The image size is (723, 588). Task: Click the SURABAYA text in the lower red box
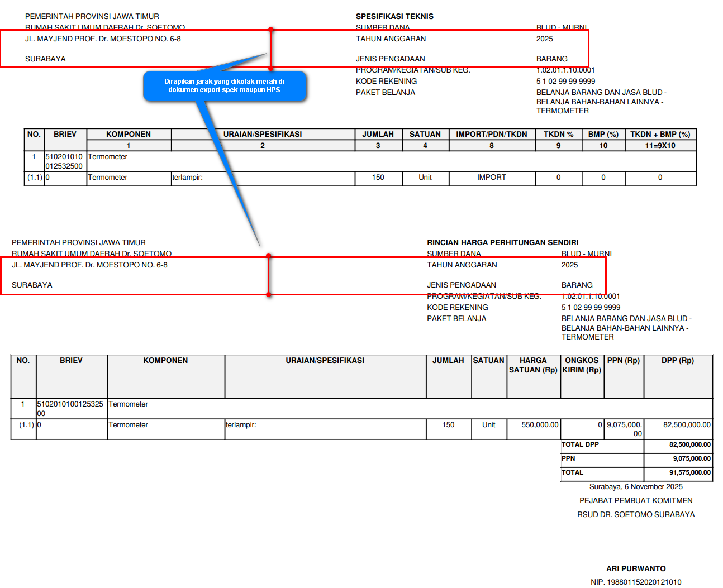32,285
